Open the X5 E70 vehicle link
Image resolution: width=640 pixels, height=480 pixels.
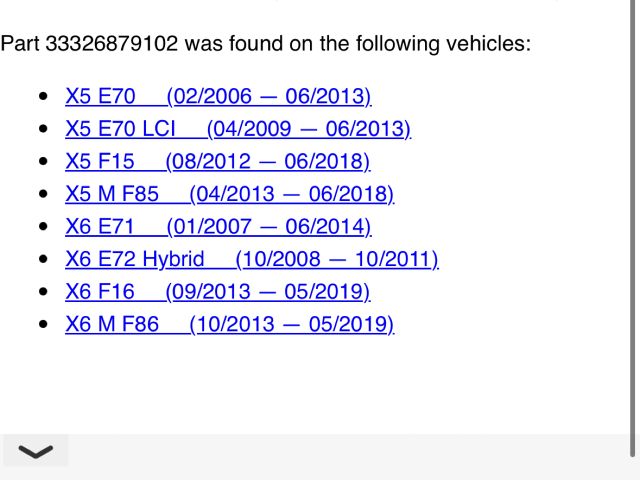[100, 97]
